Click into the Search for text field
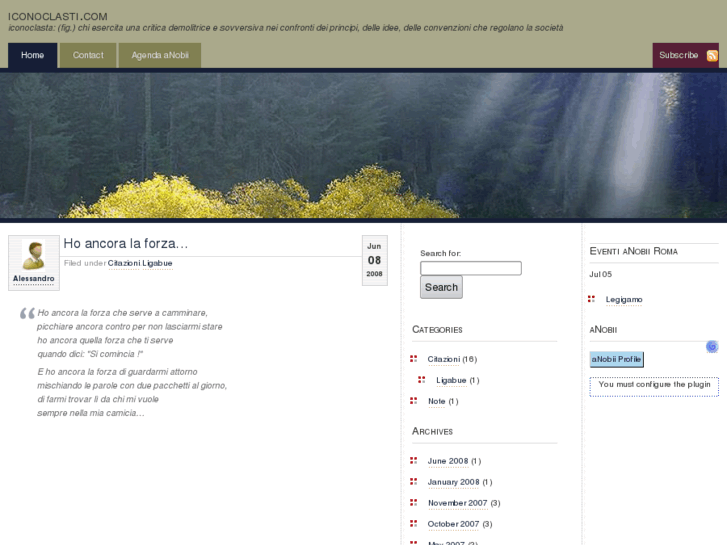This screenshot has height=545, width=727. click(x=471, y=268)
